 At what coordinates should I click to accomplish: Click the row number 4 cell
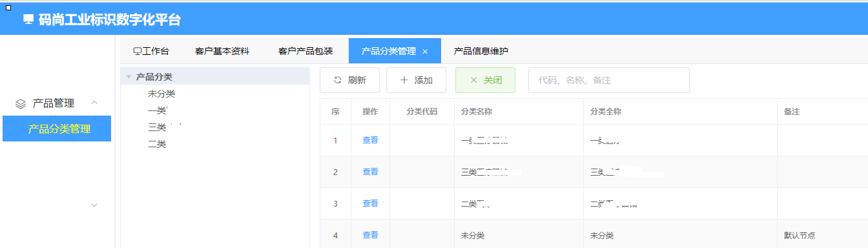point(335,235)
